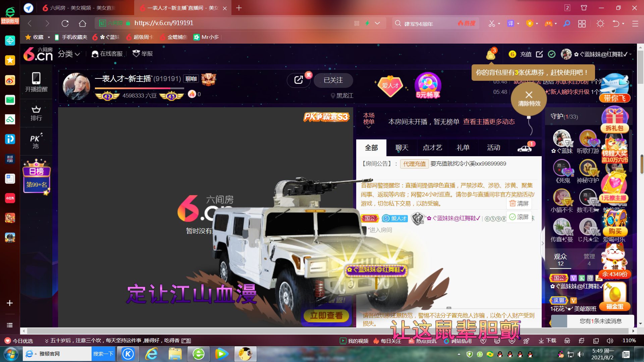Click the 清除特效 clear effects button
The width and height of the screenshot is (644, 362).
(x=529, y=99)
